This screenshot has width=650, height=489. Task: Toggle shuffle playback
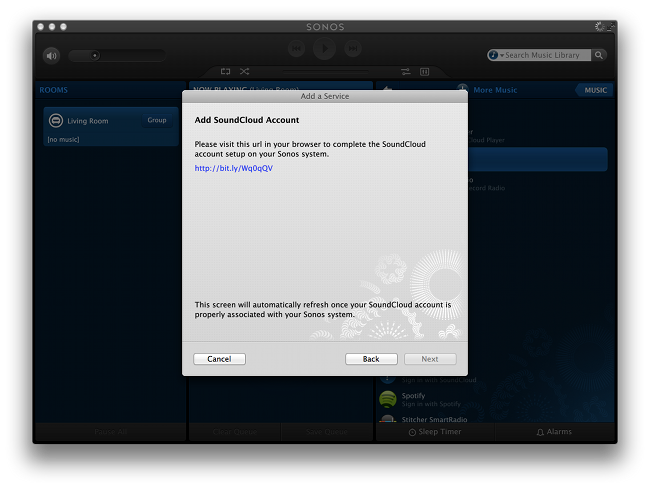click(x=245, y=71)
